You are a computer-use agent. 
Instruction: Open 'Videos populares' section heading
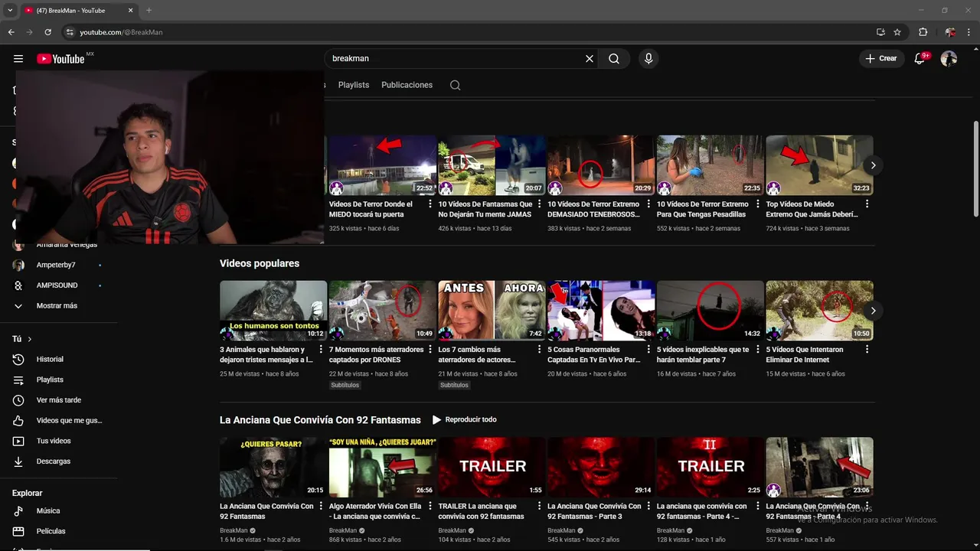click(260, 263)
